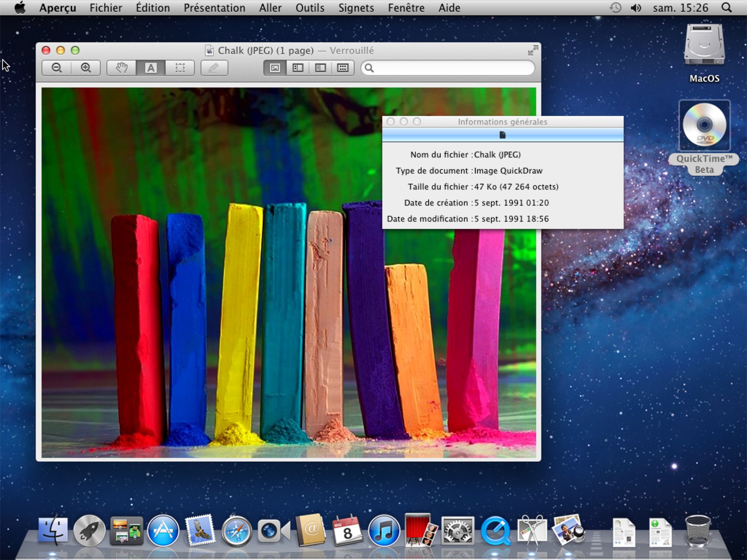747x560 pixels.
Task: Select the hand move tool
Action: 121,68
